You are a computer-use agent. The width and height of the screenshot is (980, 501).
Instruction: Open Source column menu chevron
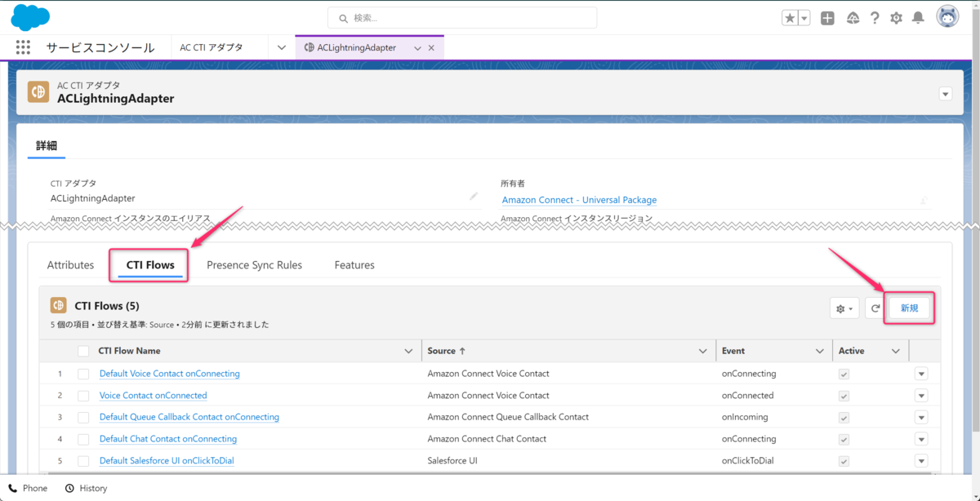click(703, 352)
